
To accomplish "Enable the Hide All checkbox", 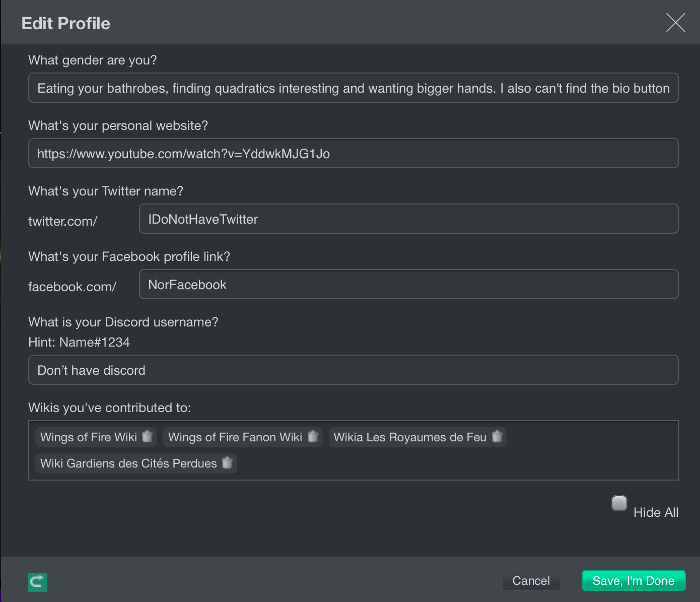I will (x=619, y=503).
